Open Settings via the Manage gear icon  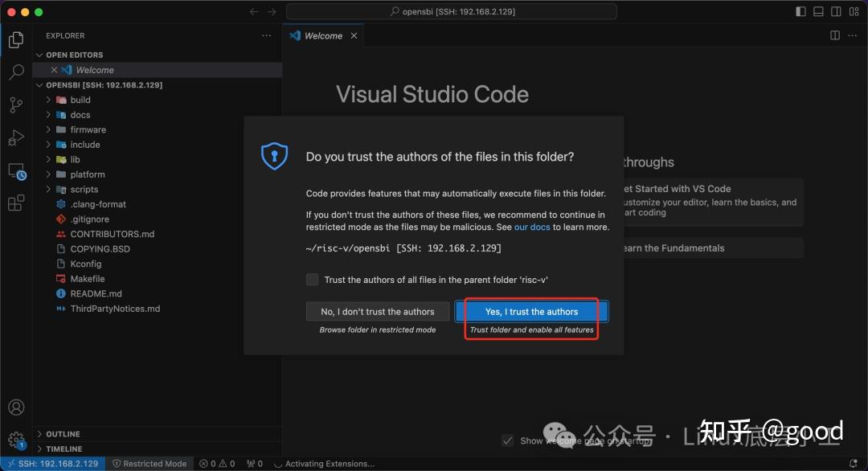[16, 439]
